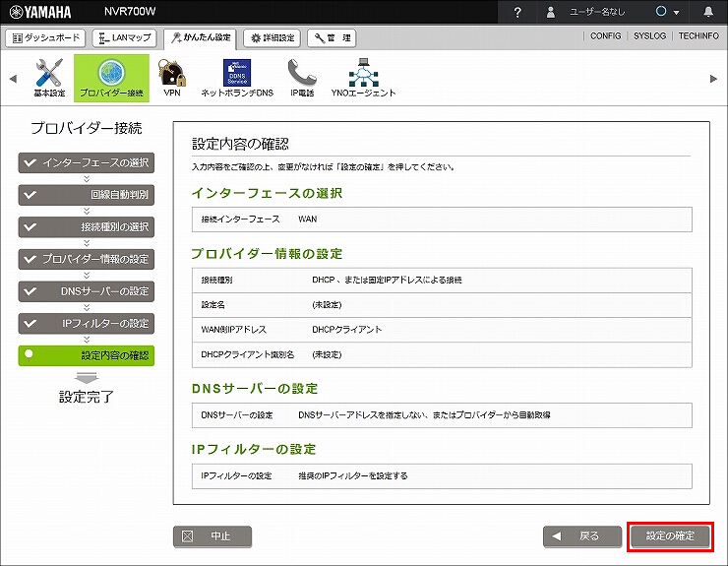This screenshot has width=728, height=566.
Task: Click the DHCPクライアント識別名 row
Action: pos(442,355)
